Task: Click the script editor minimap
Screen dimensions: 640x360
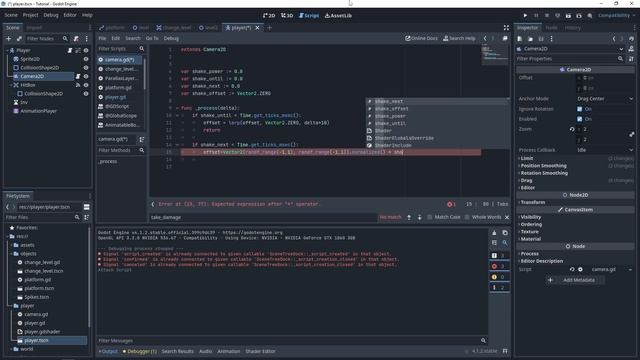Action: (494, 55)
